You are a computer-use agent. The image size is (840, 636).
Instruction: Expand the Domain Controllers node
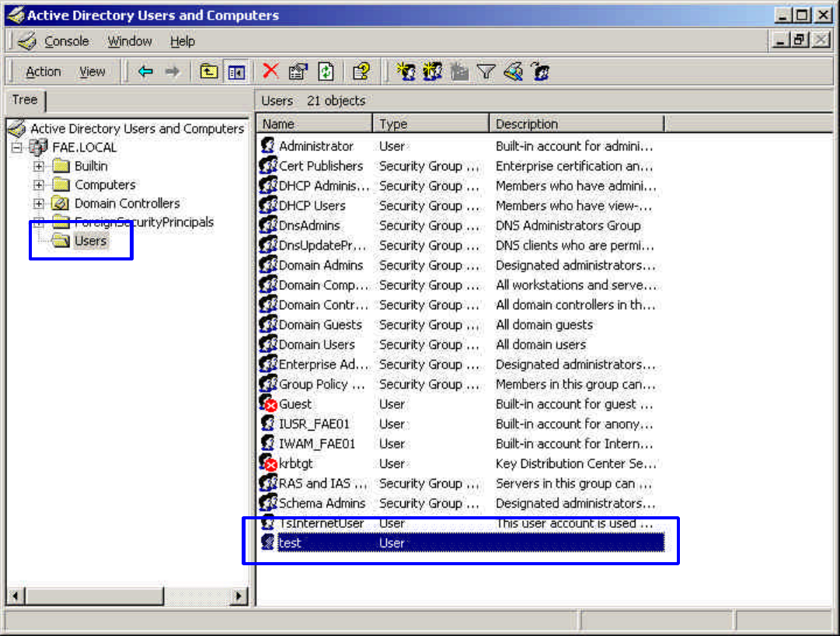[39, 204]
